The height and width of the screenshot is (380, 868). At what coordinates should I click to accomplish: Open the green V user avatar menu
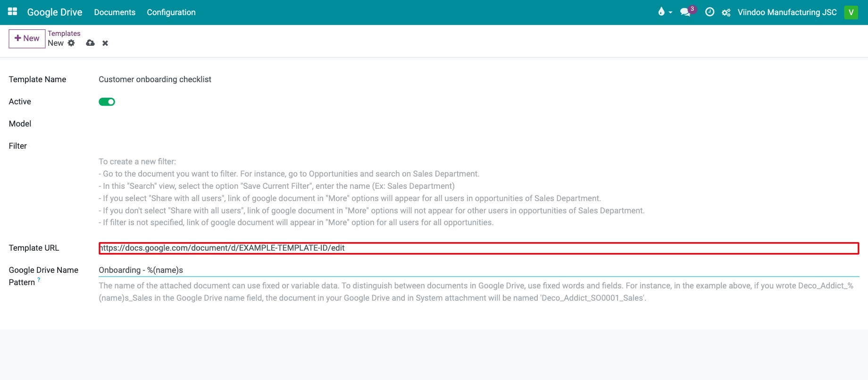pos(851,12)
